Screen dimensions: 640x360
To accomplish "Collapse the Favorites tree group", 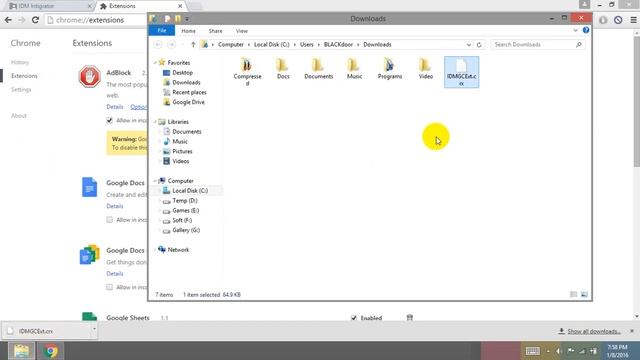I will (x=155, y=63).
